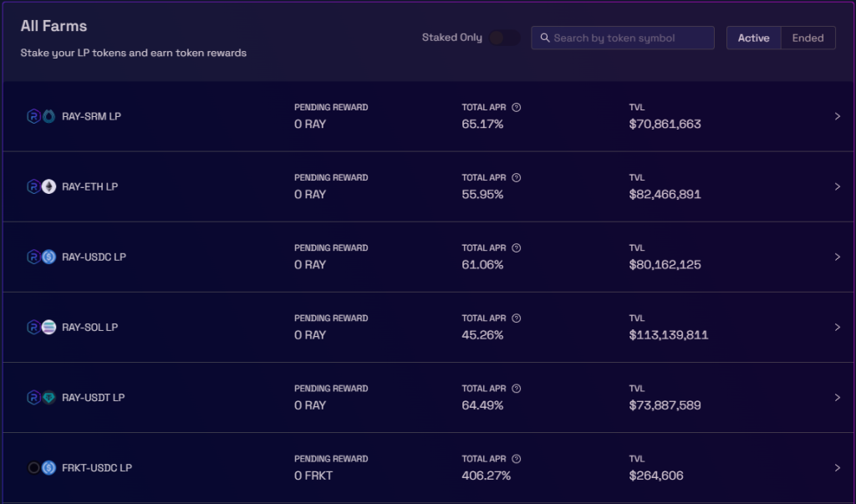
Task: Open the FRKT-USDC LP farm name
Action: [x=97, y=468]
